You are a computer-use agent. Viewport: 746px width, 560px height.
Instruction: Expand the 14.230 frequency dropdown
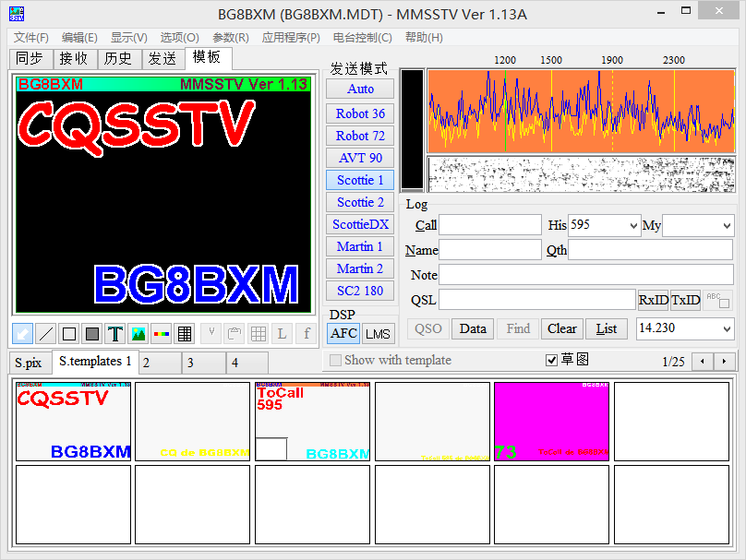(727, 328)
